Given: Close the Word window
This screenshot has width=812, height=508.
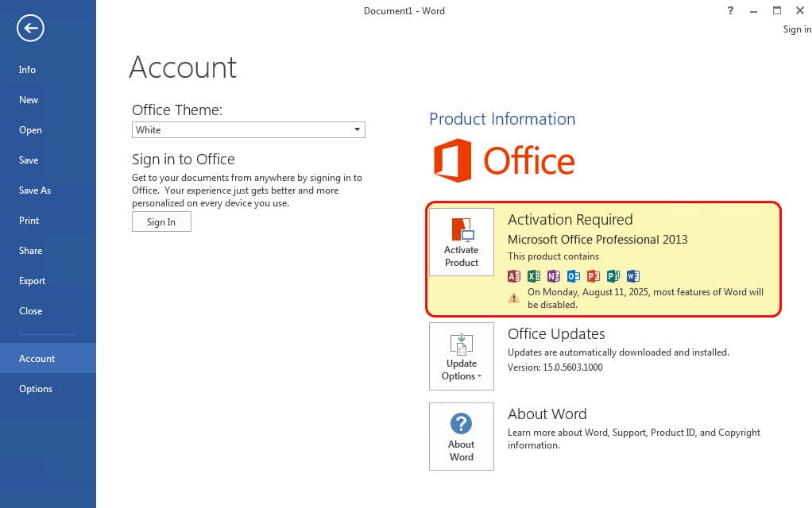Looking at the screenshot, I should [800, 10].
